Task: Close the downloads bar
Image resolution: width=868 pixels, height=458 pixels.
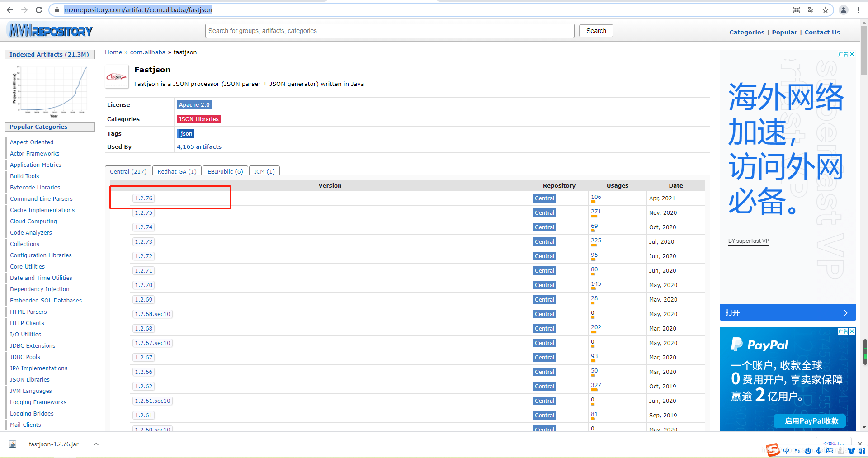Action: (x=859, y=444)
